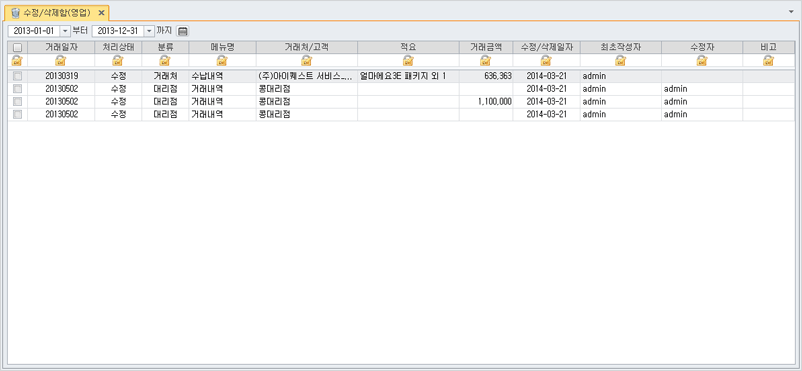This screenshot has width=802, height=371.
Task: Check the row dated 20130319
Action: (17, 76)
